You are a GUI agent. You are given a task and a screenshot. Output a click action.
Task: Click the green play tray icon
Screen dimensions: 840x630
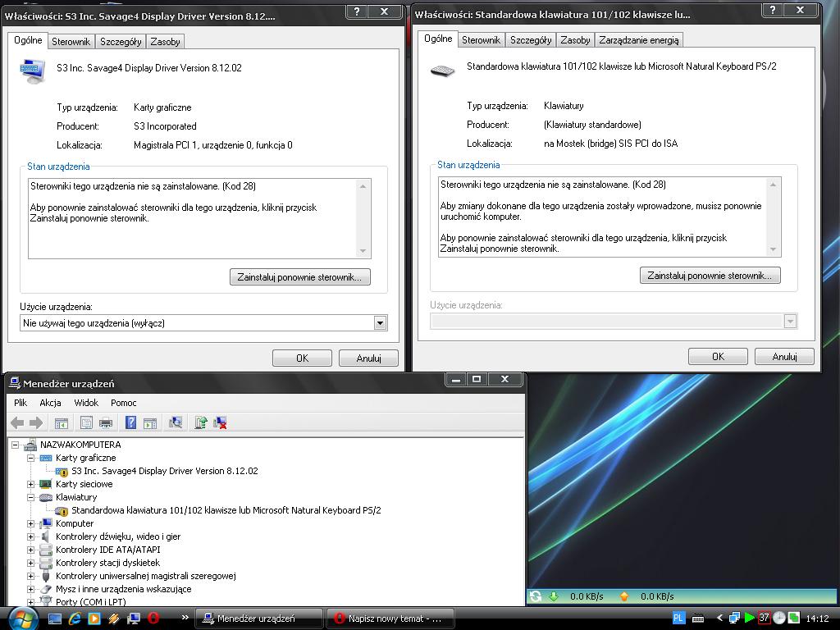750,618
